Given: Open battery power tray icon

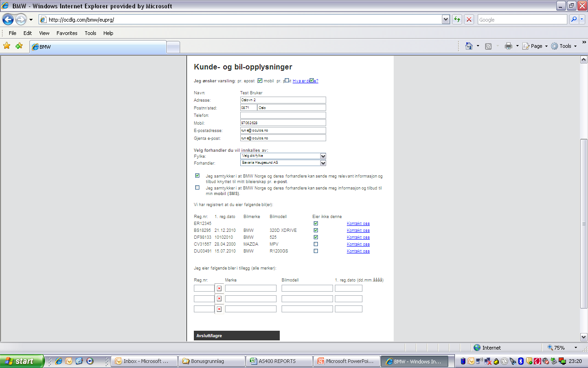Looking at the screenshot, I should [463, 361].
